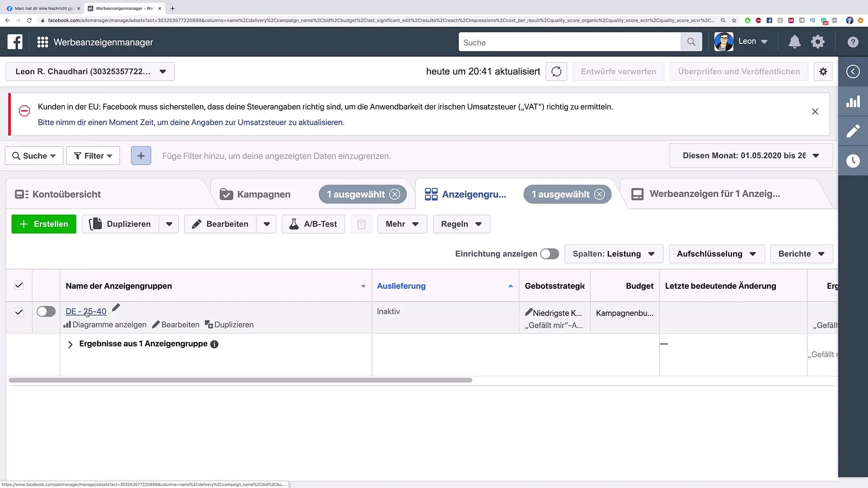Expand Ergebnisse aus 1 Anzeigengruppe row

pyautogui.click(x=70, y=344)
